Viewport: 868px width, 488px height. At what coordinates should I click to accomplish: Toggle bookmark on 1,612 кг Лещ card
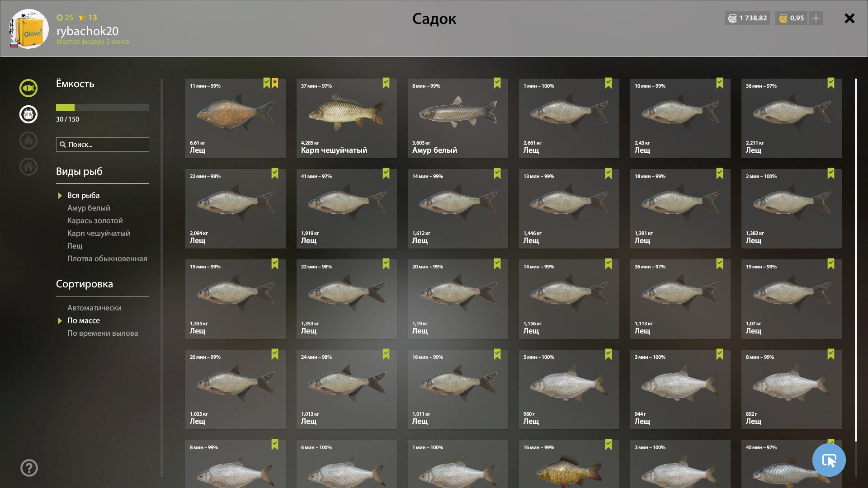[497, 174]
